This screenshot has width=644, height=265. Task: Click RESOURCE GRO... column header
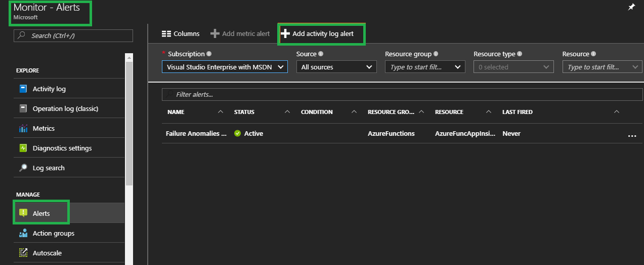pyautogui.click(x=391, y=112)
